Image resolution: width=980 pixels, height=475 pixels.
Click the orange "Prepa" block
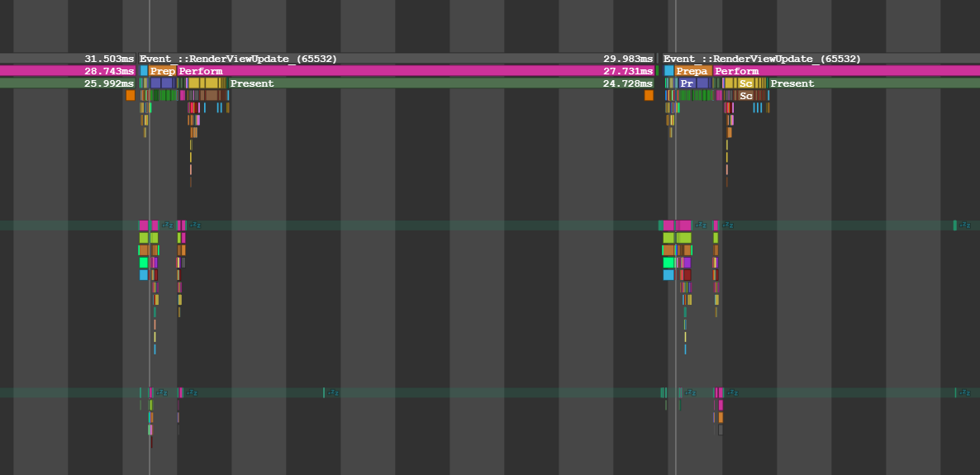pyautogui.click(x=693, y=71)
